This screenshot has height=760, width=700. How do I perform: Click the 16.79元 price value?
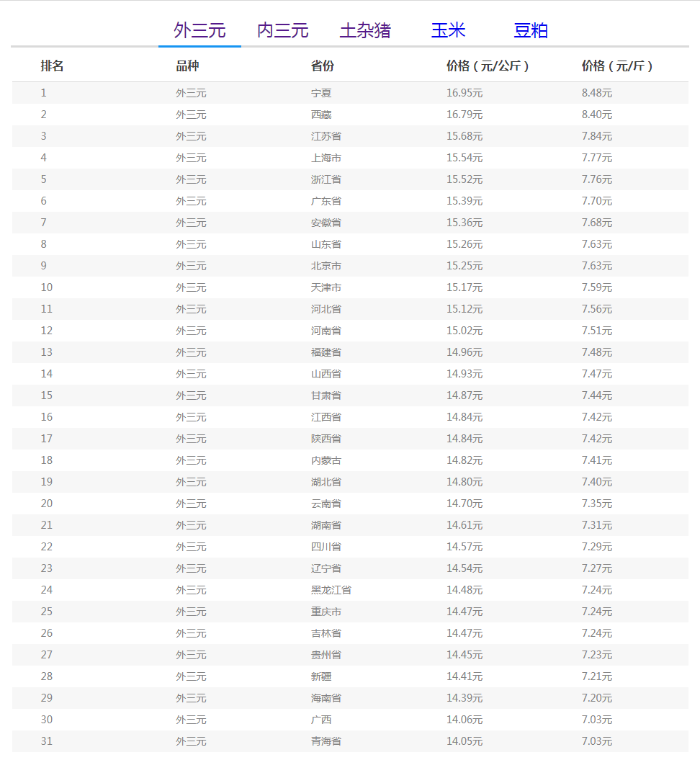[465, 115]
